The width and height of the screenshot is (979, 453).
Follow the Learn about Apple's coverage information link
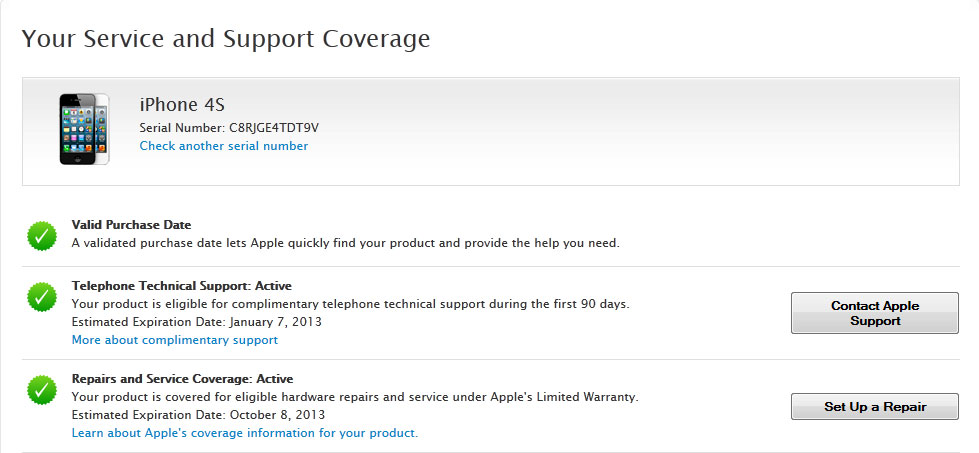244,433
